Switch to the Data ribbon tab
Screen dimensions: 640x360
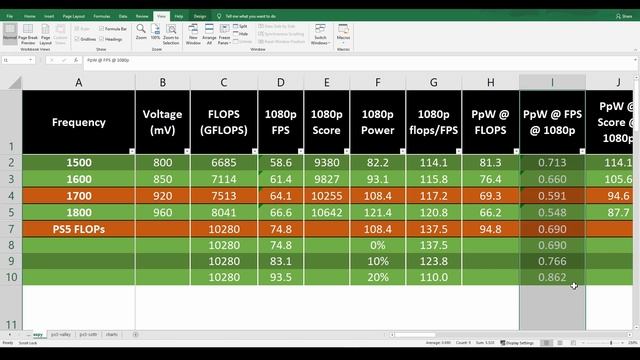[x=123, y=16]
